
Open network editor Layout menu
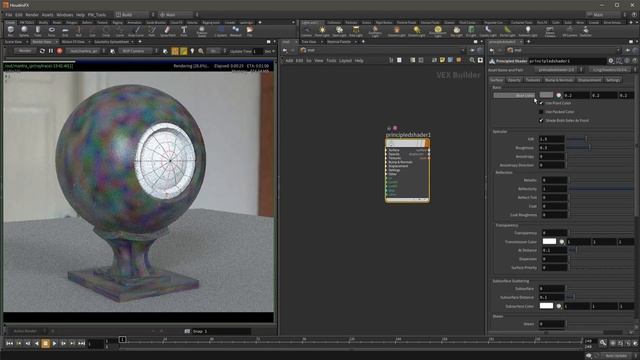coord(345,60)
